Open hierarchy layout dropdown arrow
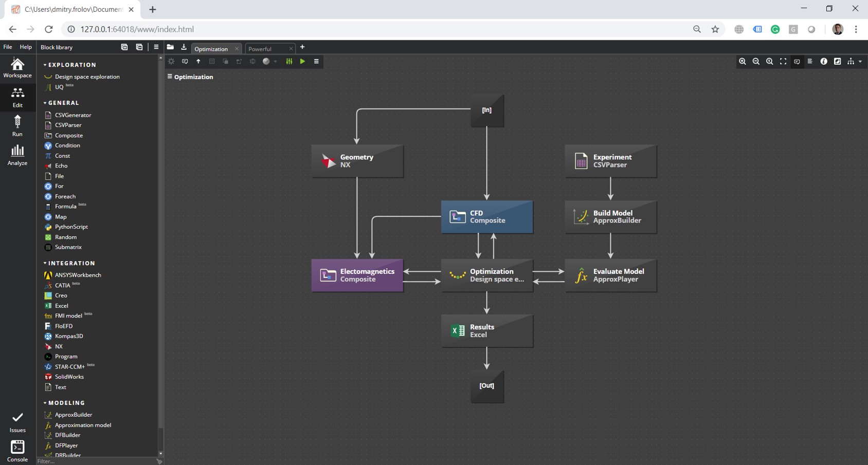868x465 pixels. (x=860, y=62)
